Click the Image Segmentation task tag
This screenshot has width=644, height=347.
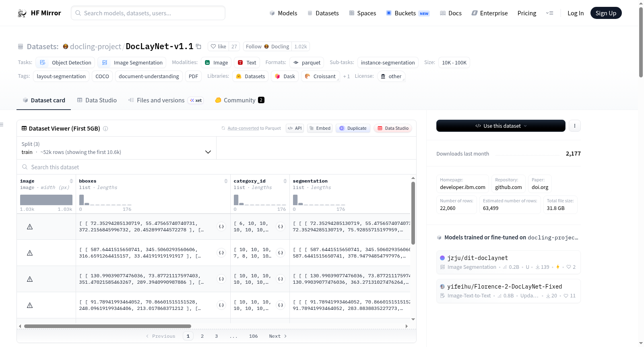click(x=132, y=62)
